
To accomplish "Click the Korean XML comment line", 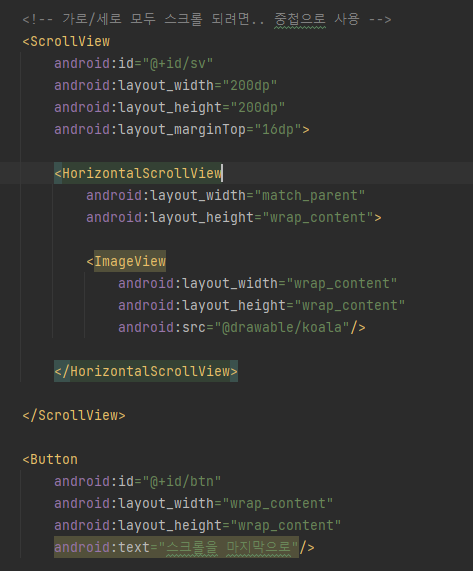I will click(x=207, y=19).
